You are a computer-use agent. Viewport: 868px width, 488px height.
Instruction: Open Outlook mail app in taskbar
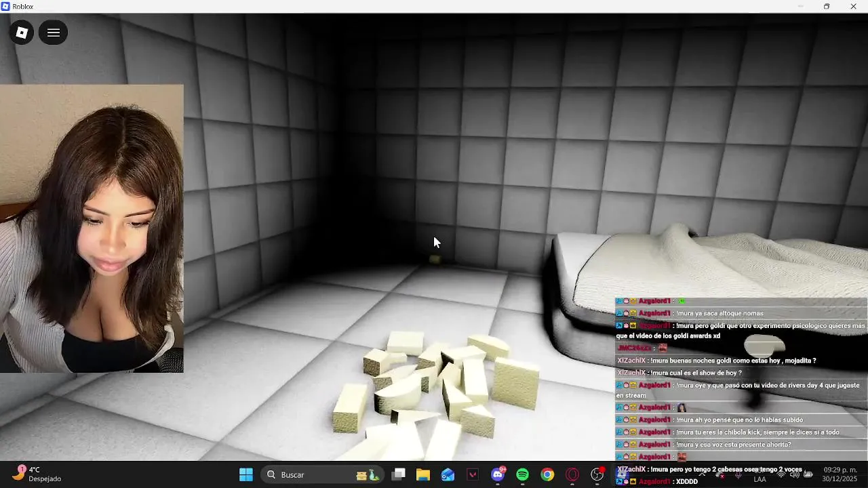tap(448, 474)
